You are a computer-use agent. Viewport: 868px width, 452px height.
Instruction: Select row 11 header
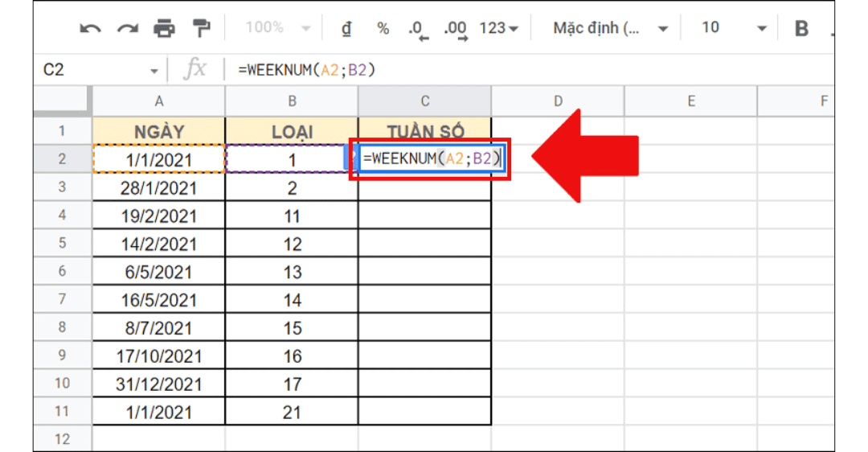point(62,412)
